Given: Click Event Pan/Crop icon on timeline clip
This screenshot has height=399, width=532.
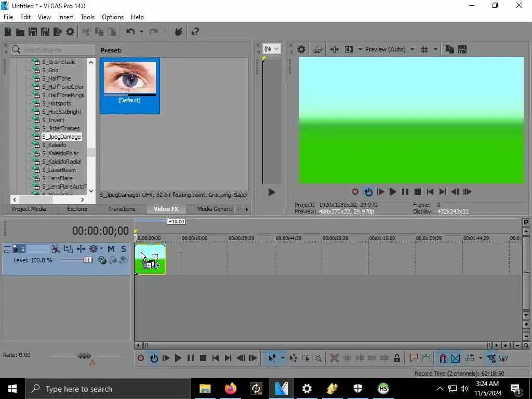Looking at the screenshot, I should [156, 256].
